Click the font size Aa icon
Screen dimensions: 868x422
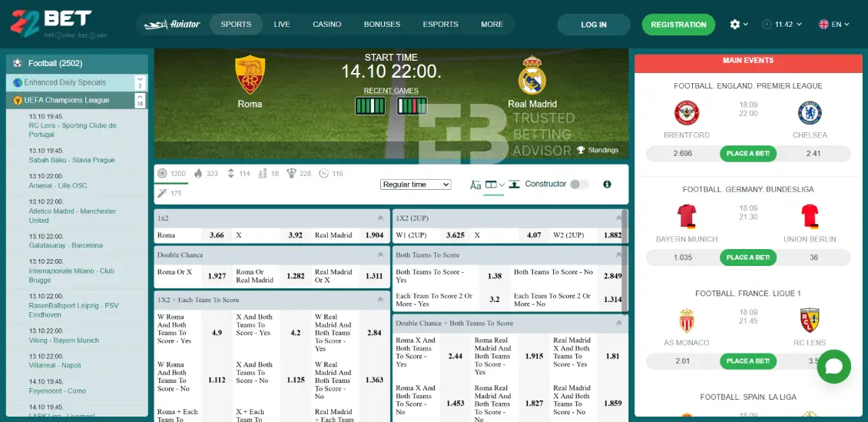(x=475, y=185)
